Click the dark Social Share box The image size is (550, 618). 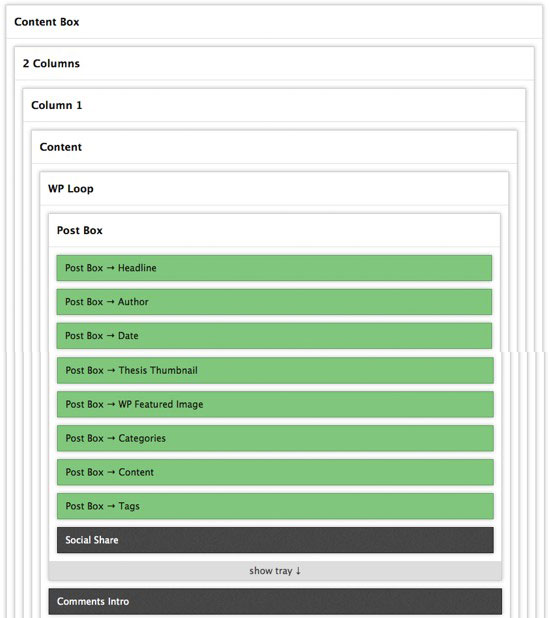[275, 540]
